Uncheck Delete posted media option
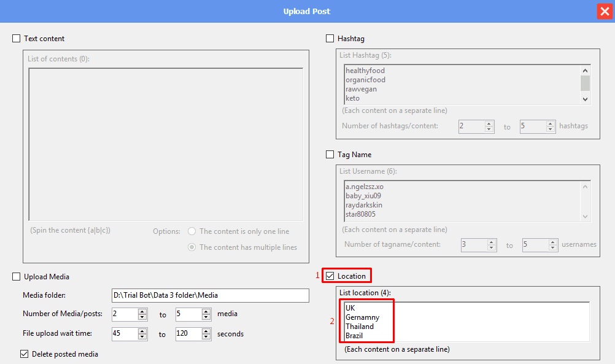This screenshot has width=615, height=364. (x=25, y=354)
